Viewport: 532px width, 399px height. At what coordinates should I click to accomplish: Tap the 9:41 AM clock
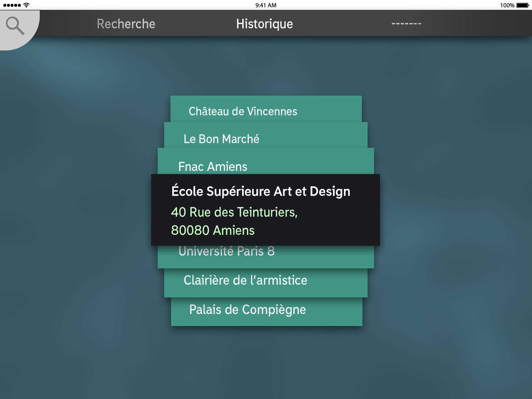266,5
